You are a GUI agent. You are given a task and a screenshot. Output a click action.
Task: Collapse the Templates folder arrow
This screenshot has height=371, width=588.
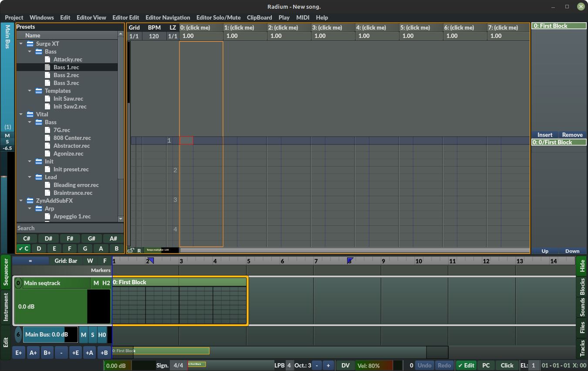coord(30,91)
